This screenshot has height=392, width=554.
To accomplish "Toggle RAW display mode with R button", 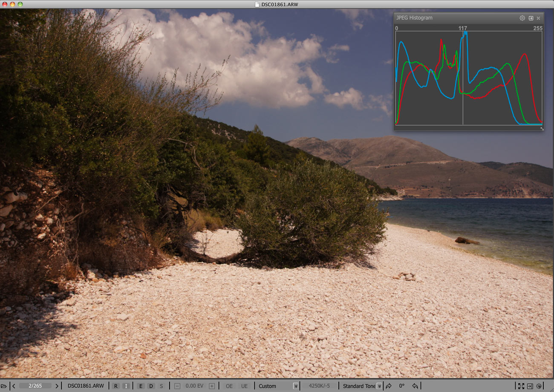I will click(116, 386).
